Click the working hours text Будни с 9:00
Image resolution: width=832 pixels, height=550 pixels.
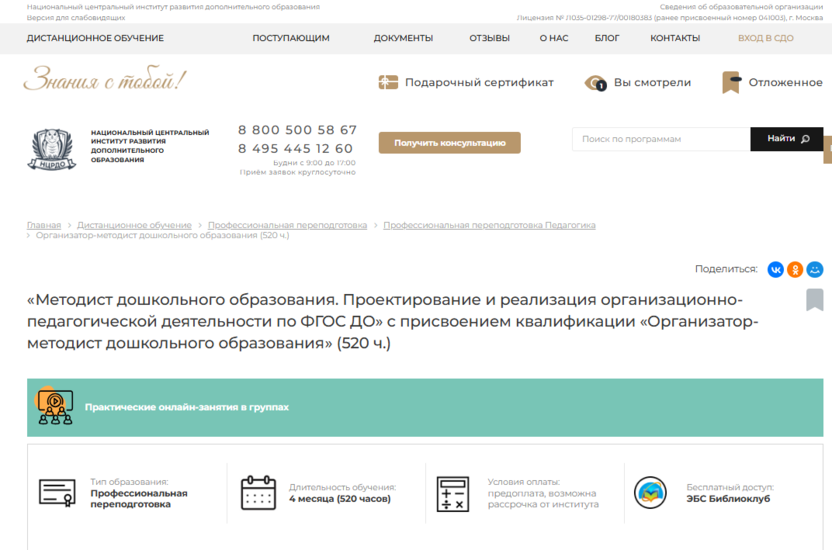pyautogui.click(x=314, y=163)
